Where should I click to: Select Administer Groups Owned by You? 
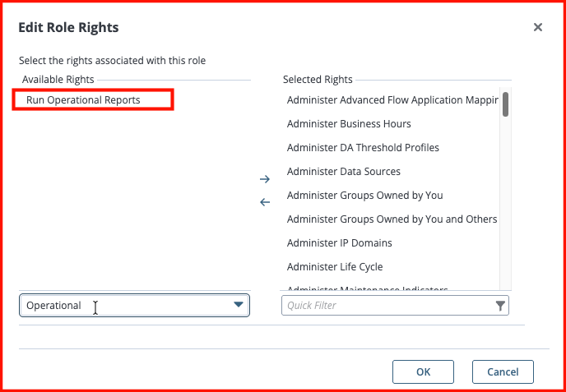click(x=392, y=195)
